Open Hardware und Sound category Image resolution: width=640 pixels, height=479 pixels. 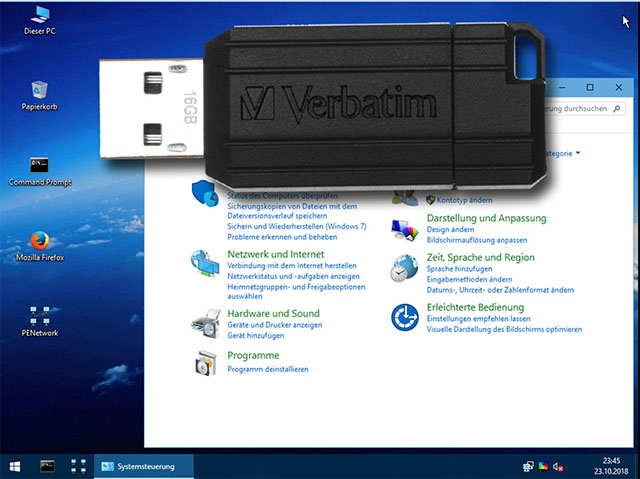[273, 313]
